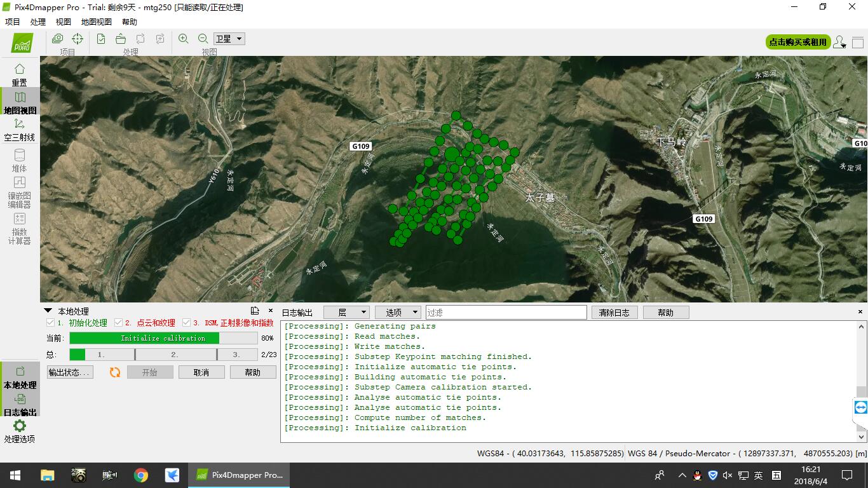Open the 帮助 menu

130,22
